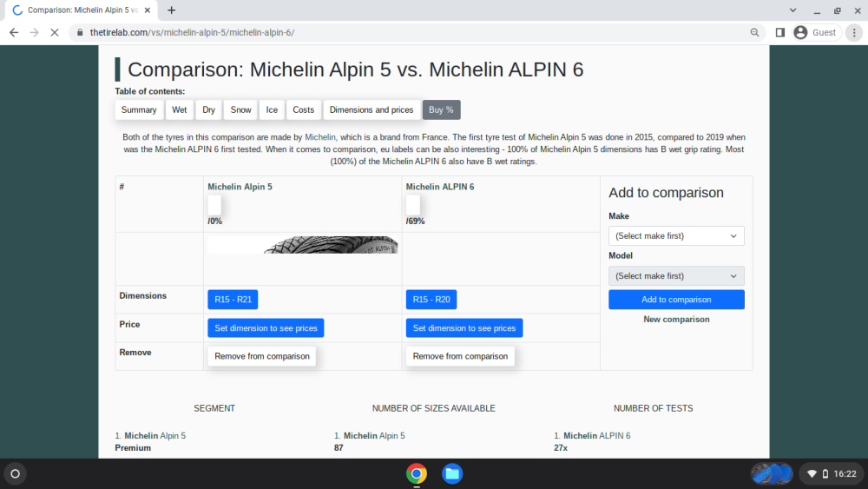Open R15 - R21 dimensions button

coord(233,300)
